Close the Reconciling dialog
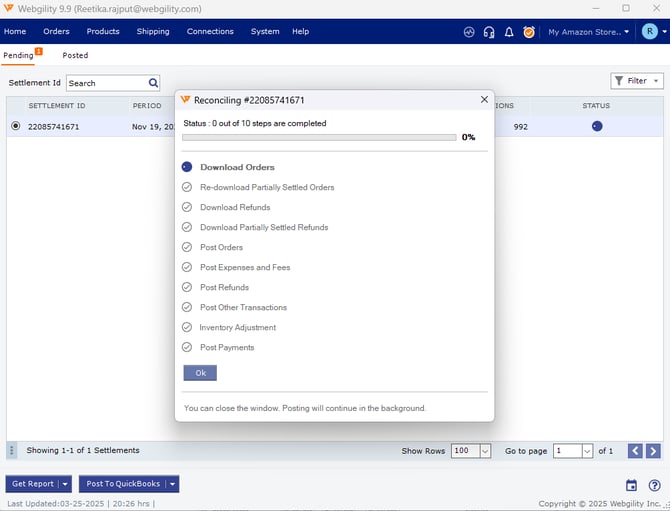The width and height of the screenshot is (670, 511). click(x=484, y=100)
